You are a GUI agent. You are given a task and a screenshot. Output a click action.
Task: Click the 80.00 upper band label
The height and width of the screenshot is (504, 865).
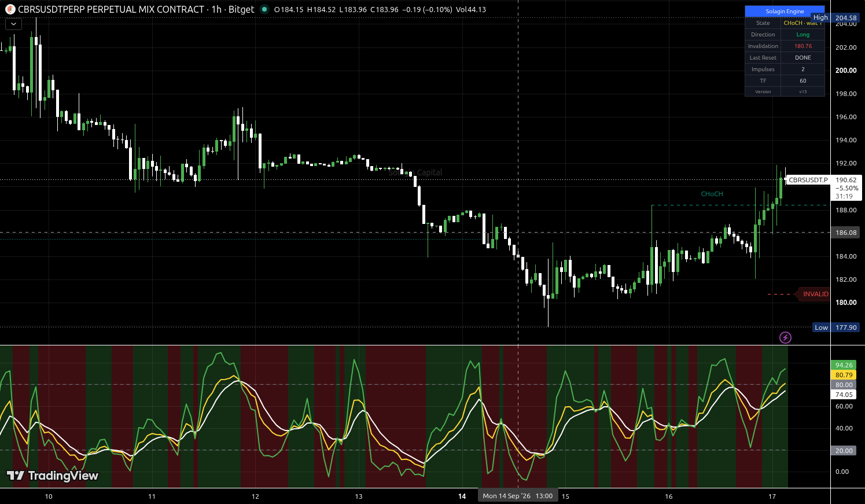click(x=844, y=385)
